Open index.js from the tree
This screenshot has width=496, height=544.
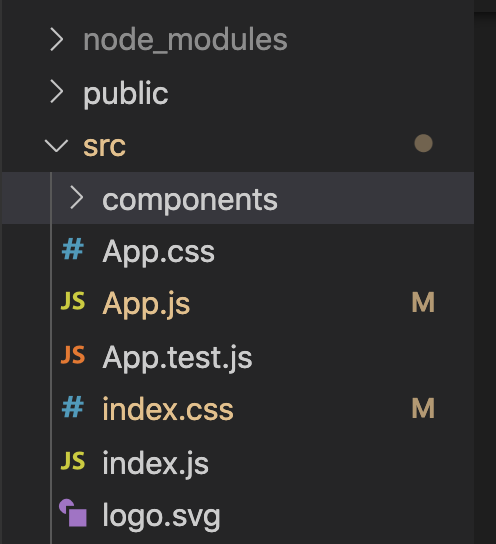155,463
